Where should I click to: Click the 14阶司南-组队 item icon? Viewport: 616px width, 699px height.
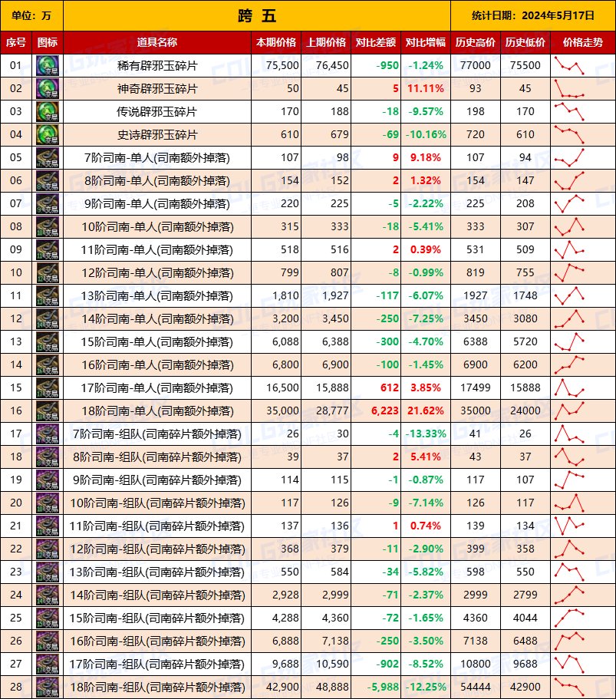pyautogui.click(x=48, y=595)
